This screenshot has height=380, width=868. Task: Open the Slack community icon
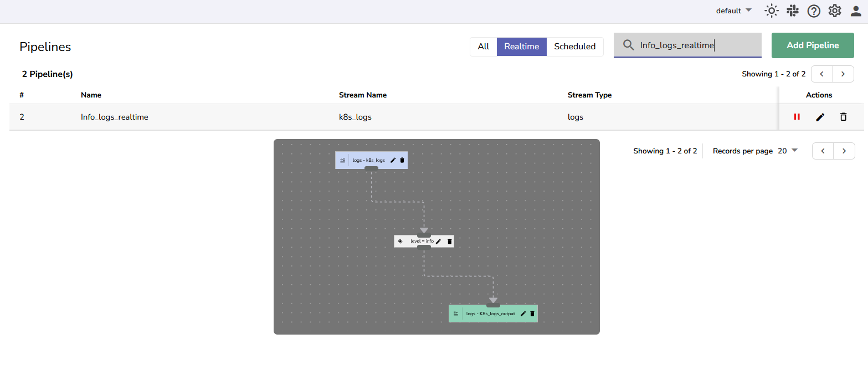[792, 11]
